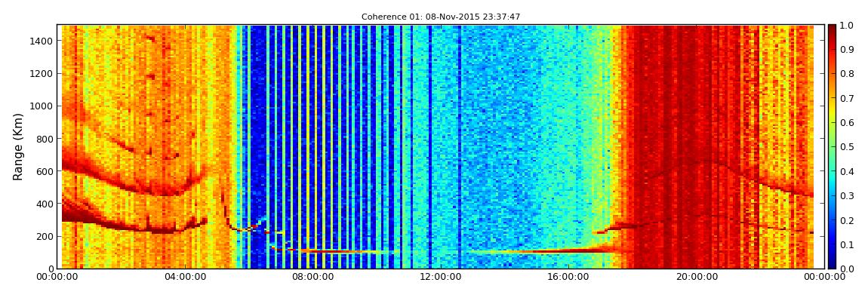Click the '1000' range tick label
Image resolution: width=868 pixels, height=307 pixels.
tap(42, 106)
